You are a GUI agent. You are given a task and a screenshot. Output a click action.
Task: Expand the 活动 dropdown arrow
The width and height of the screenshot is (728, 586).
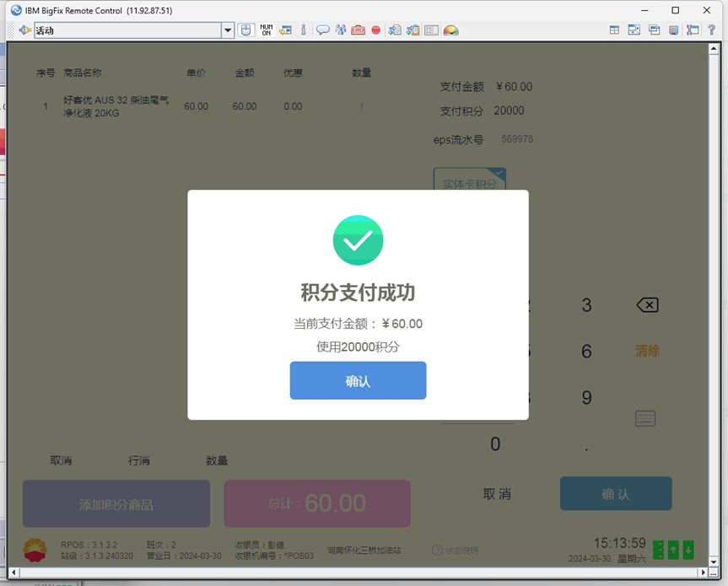pyautogui.click(x=227, y=30)
